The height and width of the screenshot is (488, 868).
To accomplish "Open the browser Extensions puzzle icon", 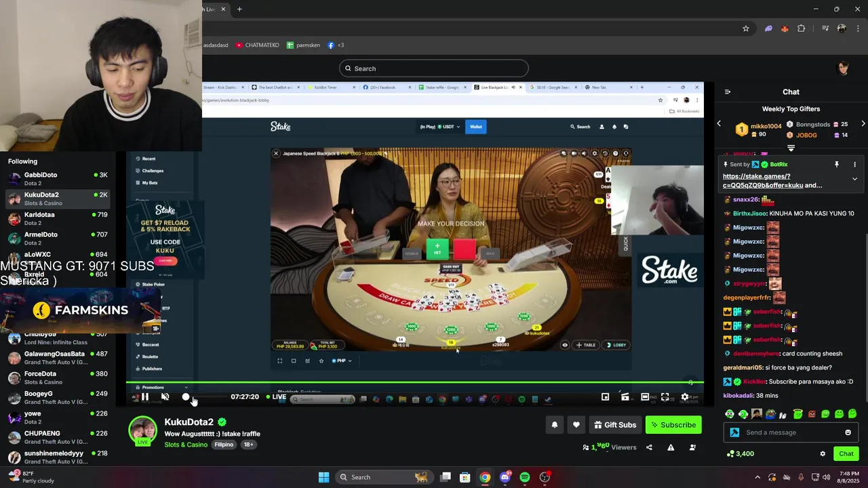I will pos(802,28).
